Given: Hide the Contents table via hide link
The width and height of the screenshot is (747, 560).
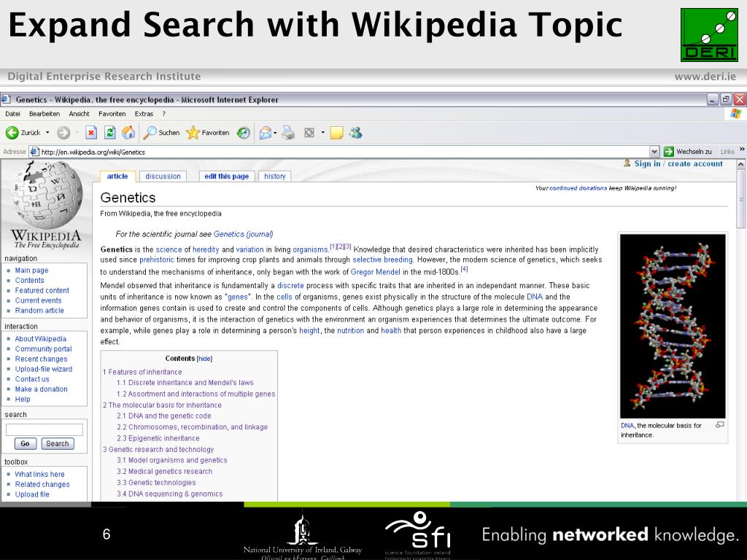Looking at the screenshot, I should (x=204, y=359).
